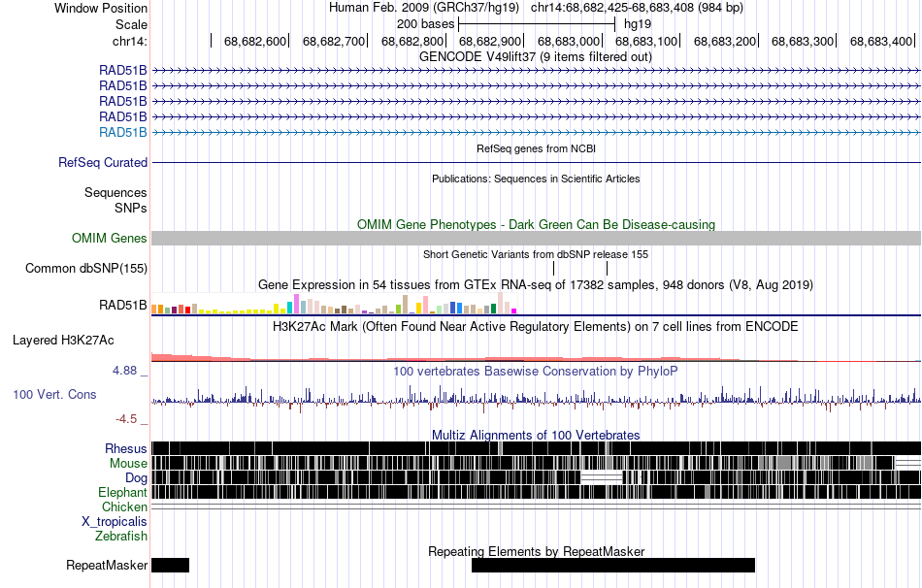Screen dimensions: 922x588
Task: Click the long RepeatMasker block
Action: pos(613,565)
